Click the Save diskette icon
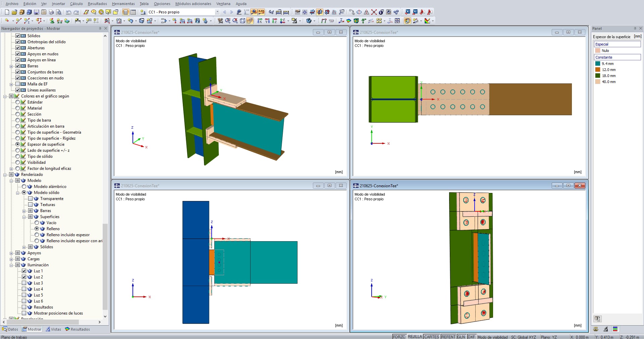 tap(36, 12)
